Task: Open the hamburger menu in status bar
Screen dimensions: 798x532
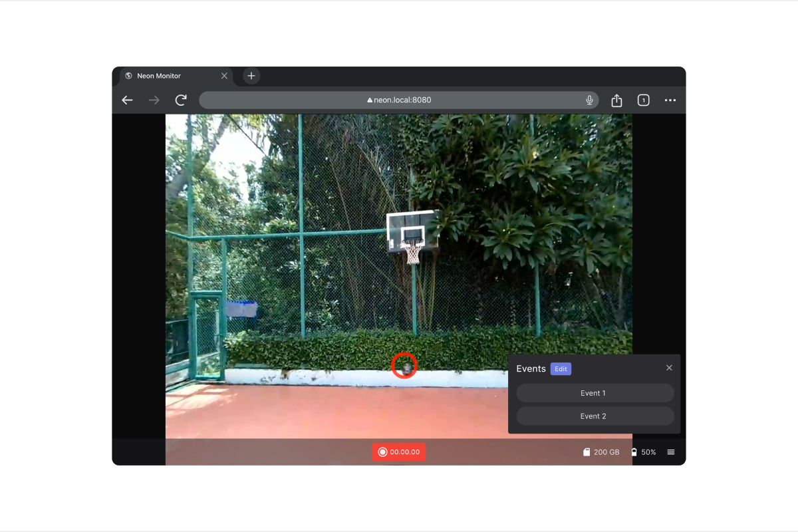Action: pyautogui.click(x=671, y=452)
